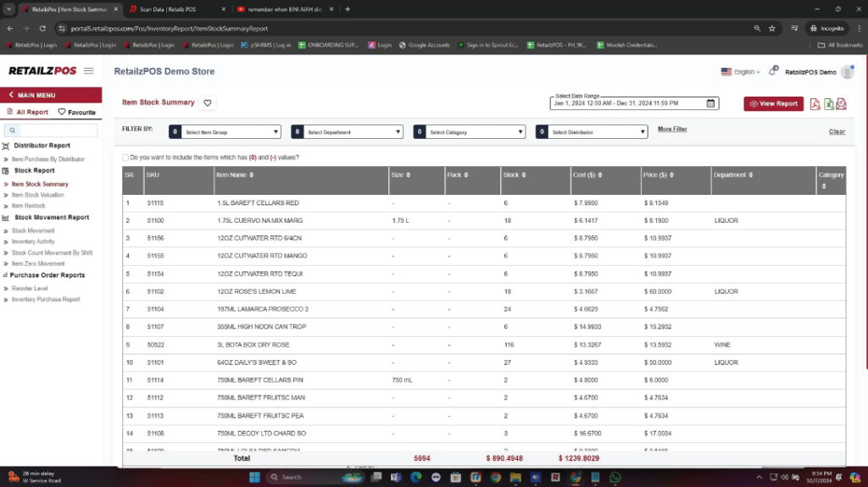868x487 pixels.
Task: Collapse sidebar using hamburger menu icon
Action: click(x=88, y=71)
